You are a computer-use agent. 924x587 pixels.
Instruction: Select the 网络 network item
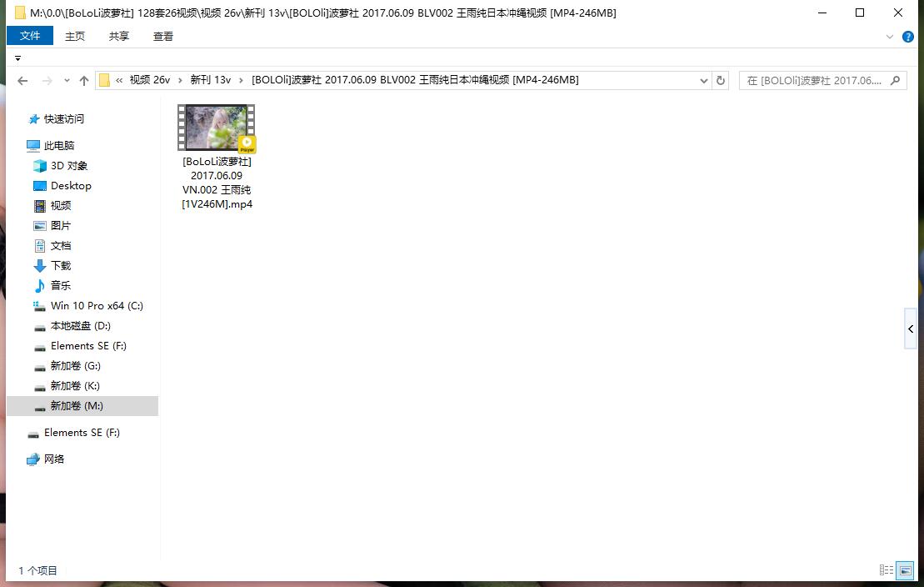[x=54, y=459]
